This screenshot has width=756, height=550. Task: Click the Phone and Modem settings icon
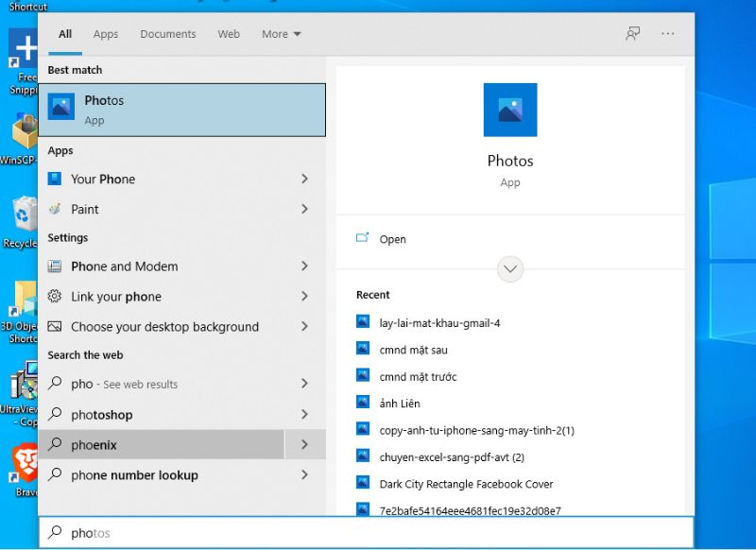[55, 266]
